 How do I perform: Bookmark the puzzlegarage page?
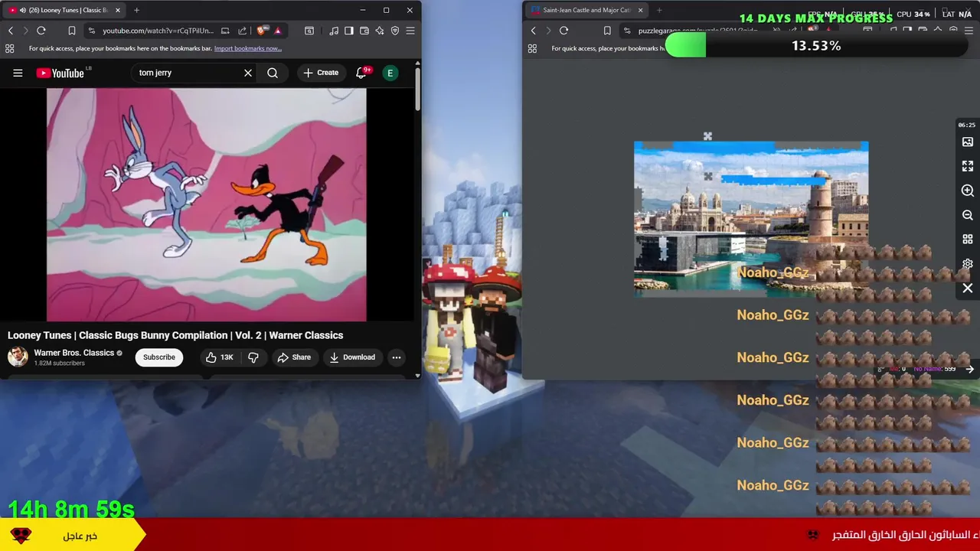607,31
